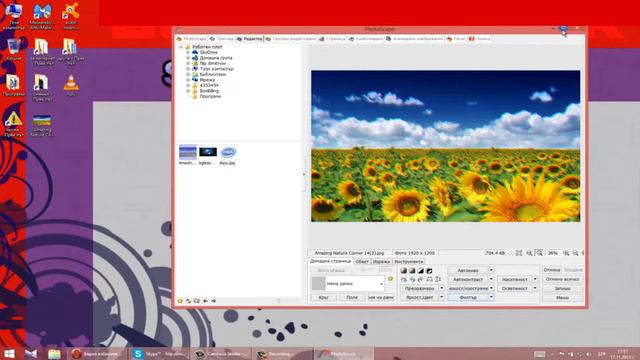640x360 pixels.
Task: Click the Автониво button
Action: click(x=468, y=270)
